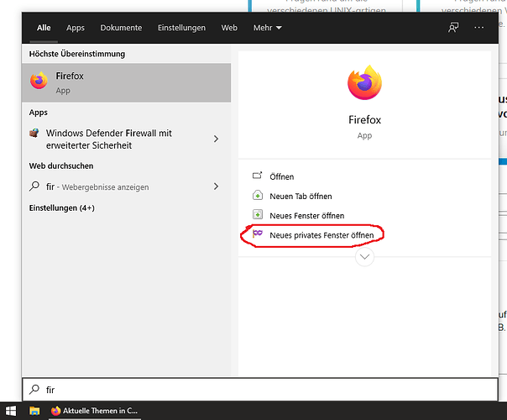Click the Web durchsuchen heading
Image resolution: width=507 pixels, height=420 pixels.
click(61, 166)
